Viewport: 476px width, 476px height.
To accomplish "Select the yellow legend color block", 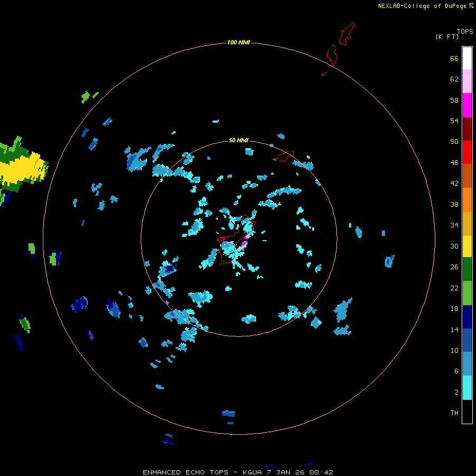I will [x=467, y=246].
